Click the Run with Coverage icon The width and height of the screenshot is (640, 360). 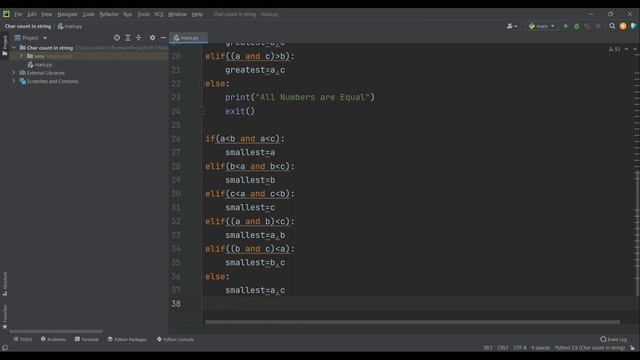pos(587,26)
